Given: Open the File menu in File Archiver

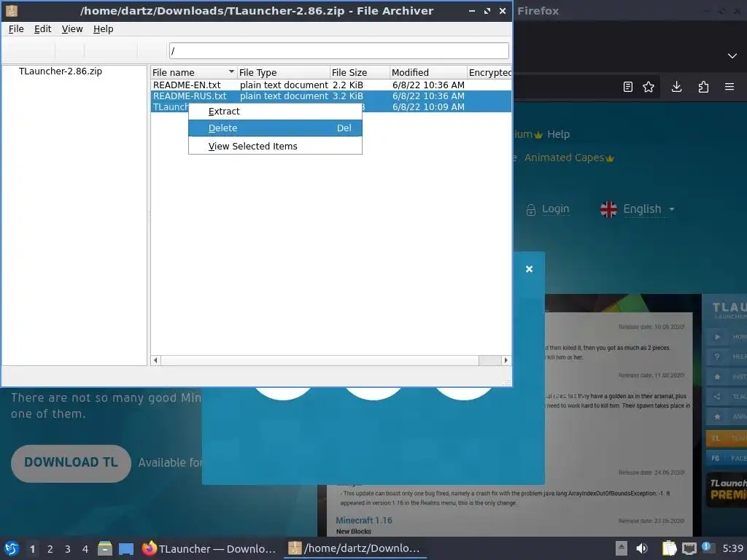Looking at the screenshot, I should tap(16, 29).
